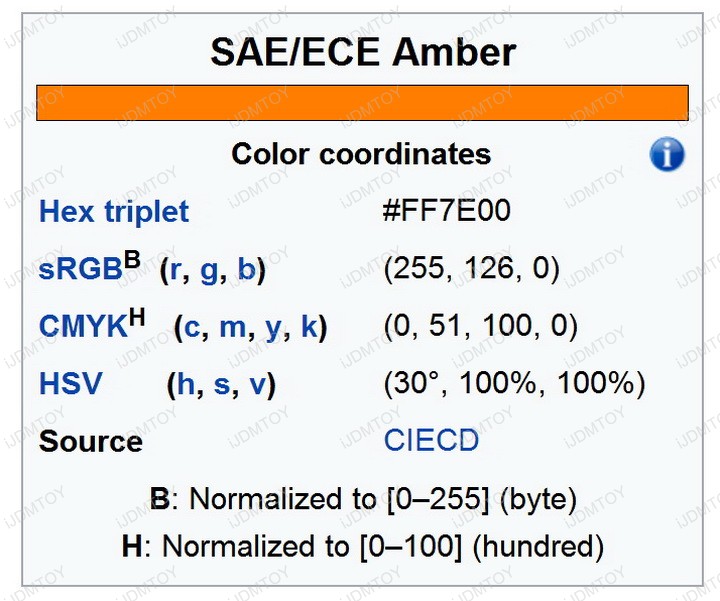Click the SAE/ECE Amber title
This screenshot has height=601, width=720.
click(363, 52)
